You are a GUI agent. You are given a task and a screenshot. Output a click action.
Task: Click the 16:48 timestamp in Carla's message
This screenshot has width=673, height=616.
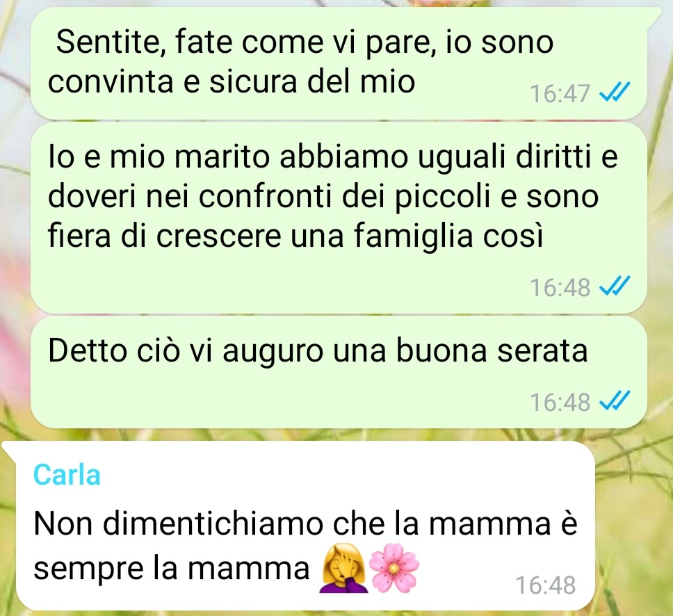(x=546, y=585)
